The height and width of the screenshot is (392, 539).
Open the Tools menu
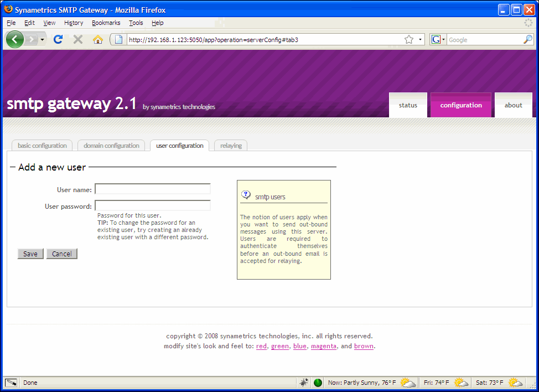coord(136,23)
